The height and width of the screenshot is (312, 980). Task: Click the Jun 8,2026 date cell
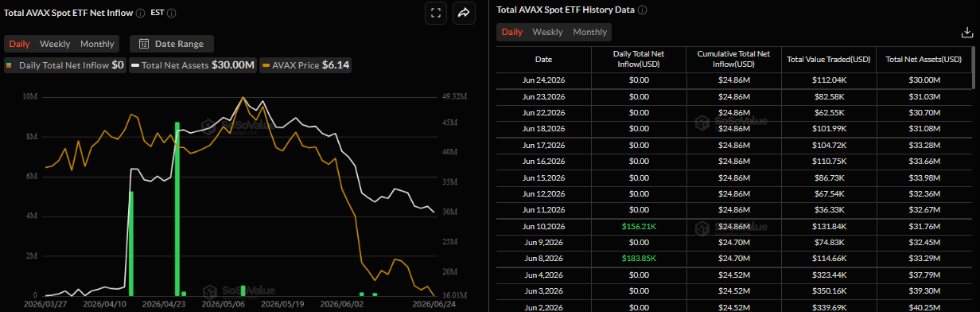pyautogui.click(x=543, y=259)
